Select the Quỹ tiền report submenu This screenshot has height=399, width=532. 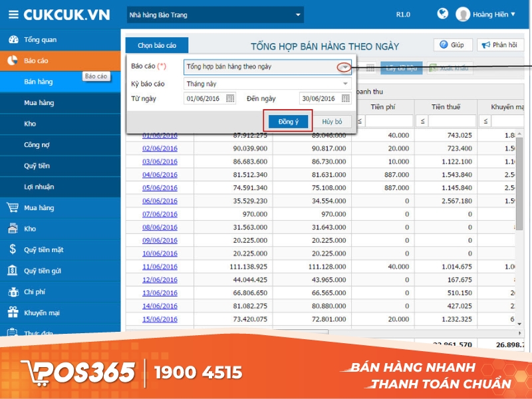[61, 166]
